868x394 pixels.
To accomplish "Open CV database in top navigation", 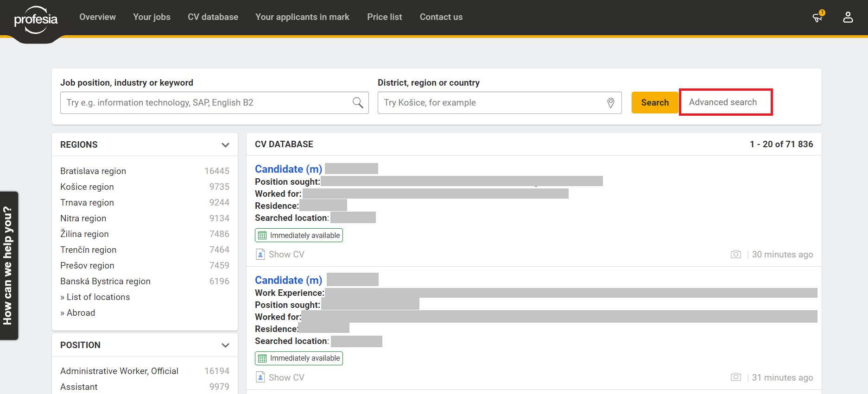I will tap(213, 17).
